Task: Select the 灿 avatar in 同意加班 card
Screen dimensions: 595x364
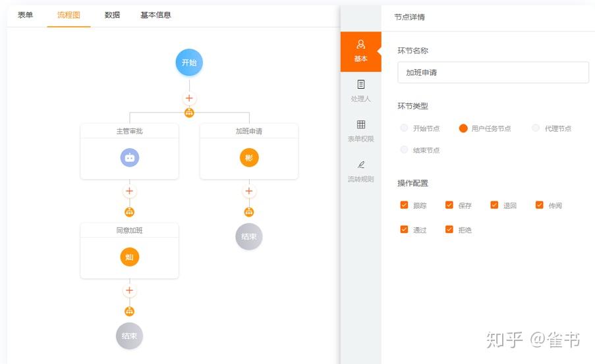Action: 130,257
